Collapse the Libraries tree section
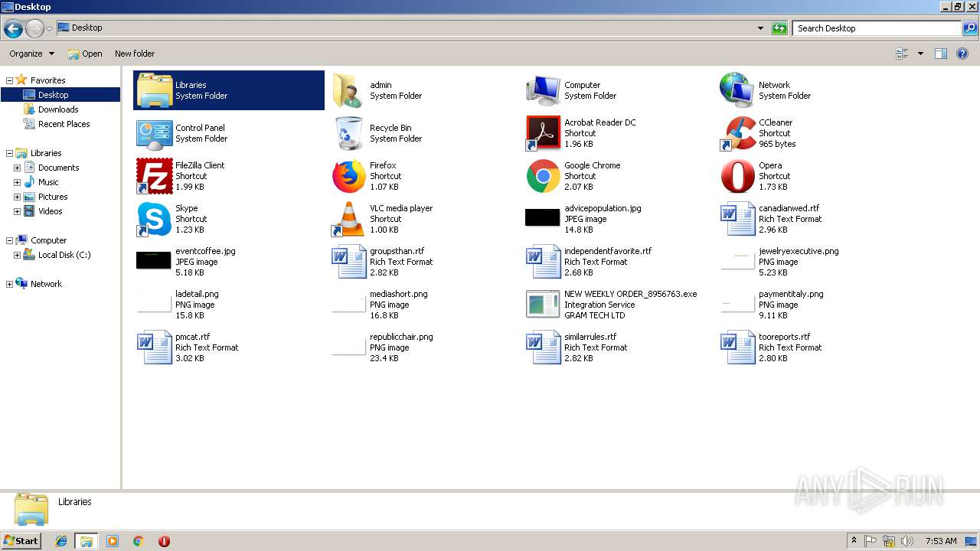This screenshot has height=551, width=980. [10, 153]
